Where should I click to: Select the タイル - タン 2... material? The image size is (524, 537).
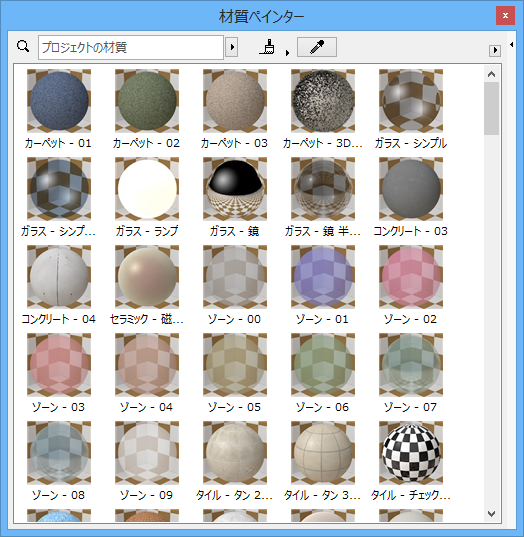coord(235,453)
